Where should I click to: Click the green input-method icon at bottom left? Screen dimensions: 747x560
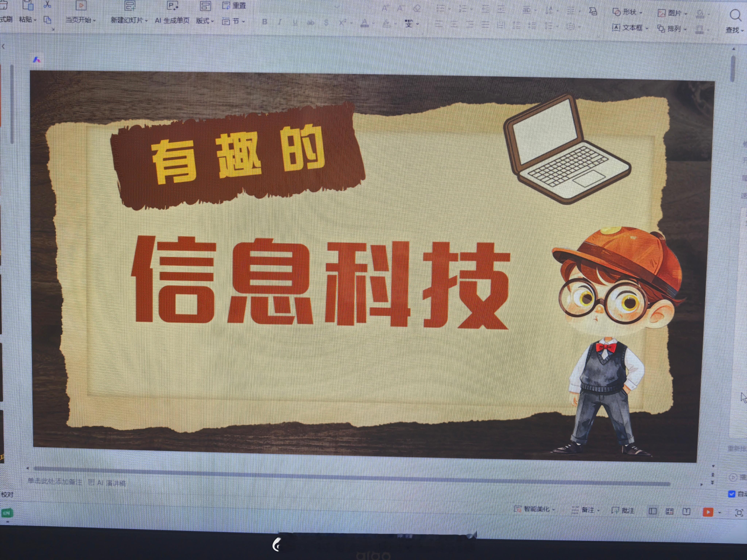pos(7,513)
